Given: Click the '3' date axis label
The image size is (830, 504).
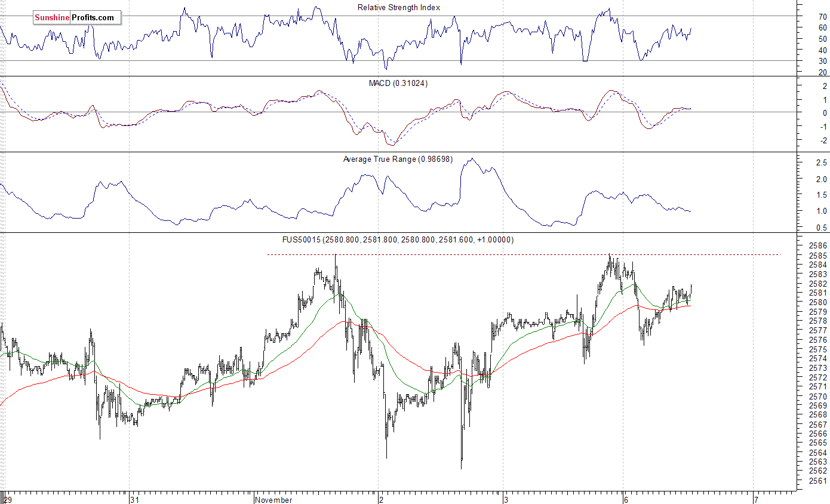Looking at the screenshot, I should point(506,499).
